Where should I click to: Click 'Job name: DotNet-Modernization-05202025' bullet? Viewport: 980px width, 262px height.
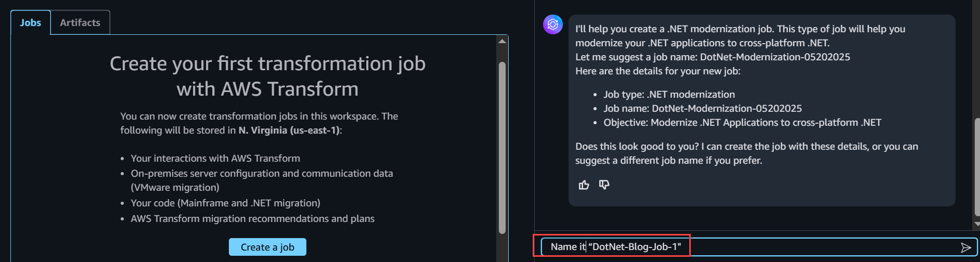click(x=703, y=109)
